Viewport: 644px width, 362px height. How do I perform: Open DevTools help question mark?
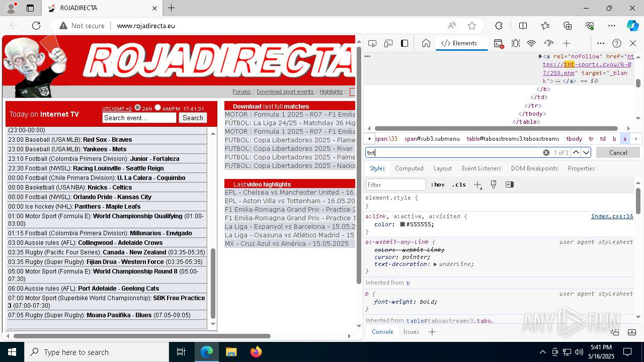point(617,43)
